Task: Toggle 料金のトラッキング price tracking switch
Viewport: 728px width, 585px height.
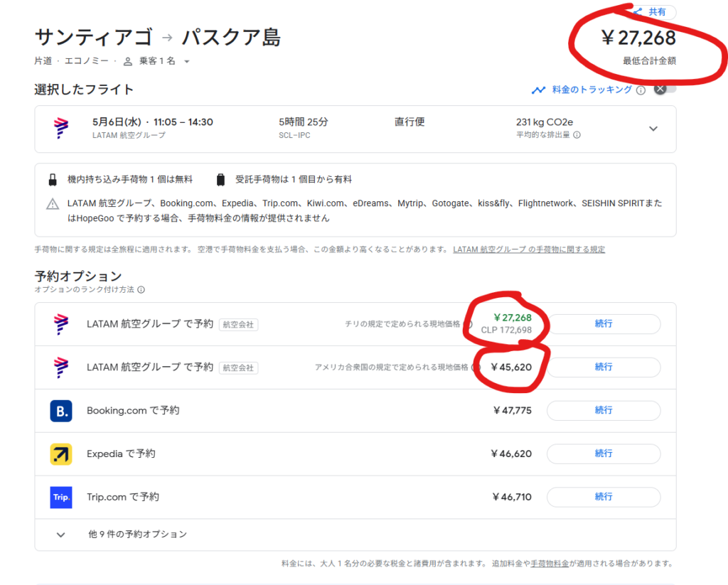Action: 664,90
